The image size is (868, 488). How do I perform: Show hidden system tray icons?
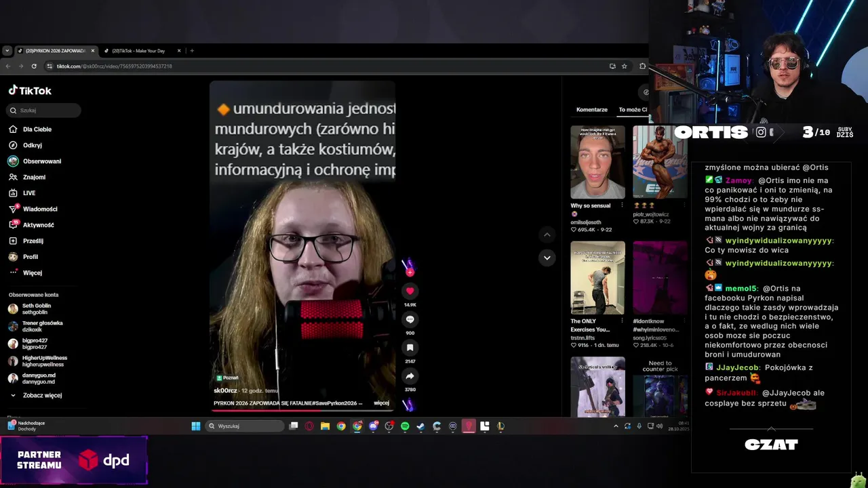point(616,426)
